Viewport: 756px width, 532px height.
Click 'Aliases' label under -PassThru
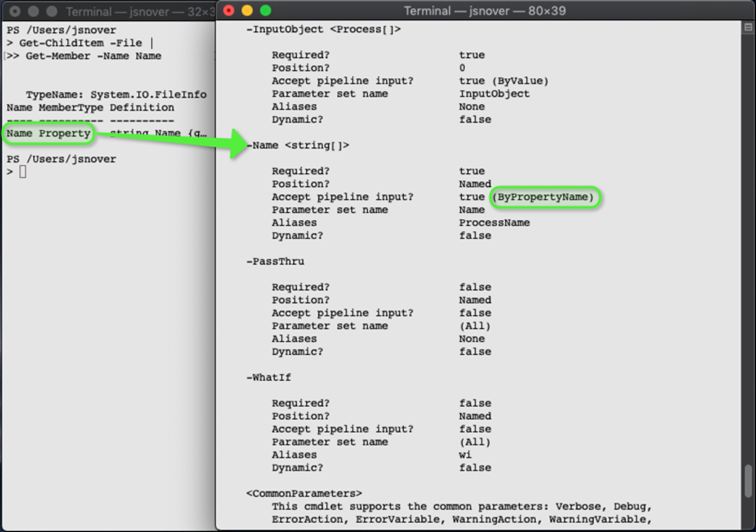coord(294,339)
